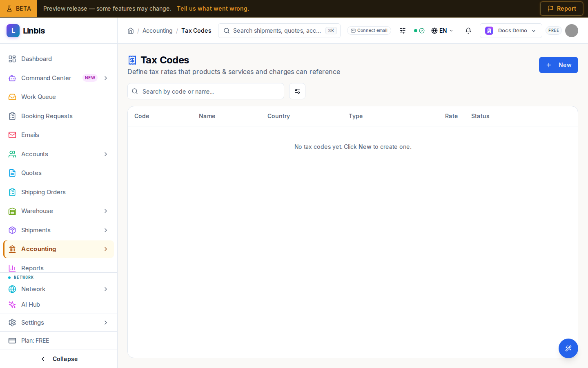Click the Rate column header
Screen dimensions: 588x368
pyautogui.click(x=451, y=116)
